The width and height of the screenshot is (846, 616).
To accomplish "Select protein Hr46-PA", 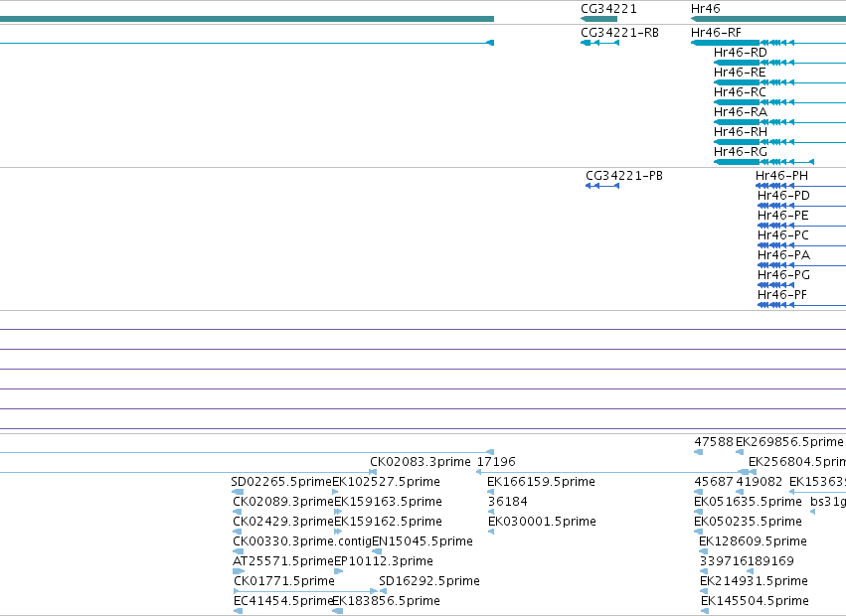I will pyautogui.click(x=783, y=255).
